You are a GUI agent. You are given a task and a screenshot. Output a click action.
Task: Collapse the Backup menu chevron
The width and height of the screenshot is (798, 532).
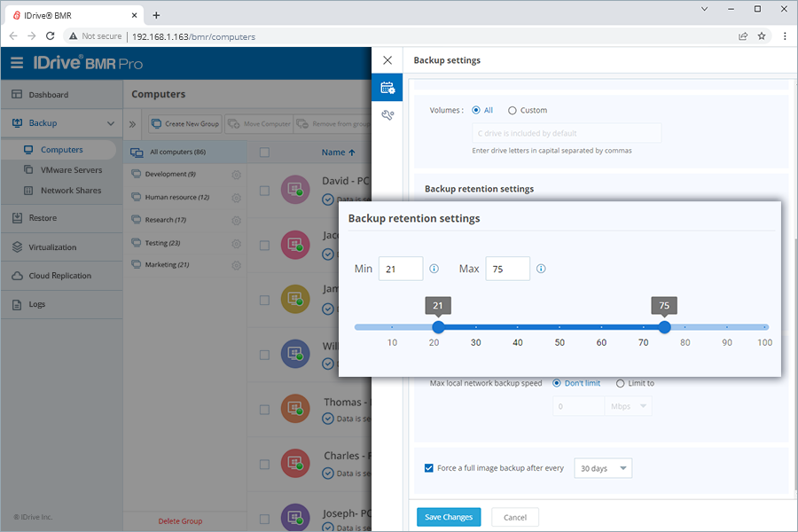pyautogui.click(x=111, y=123)
